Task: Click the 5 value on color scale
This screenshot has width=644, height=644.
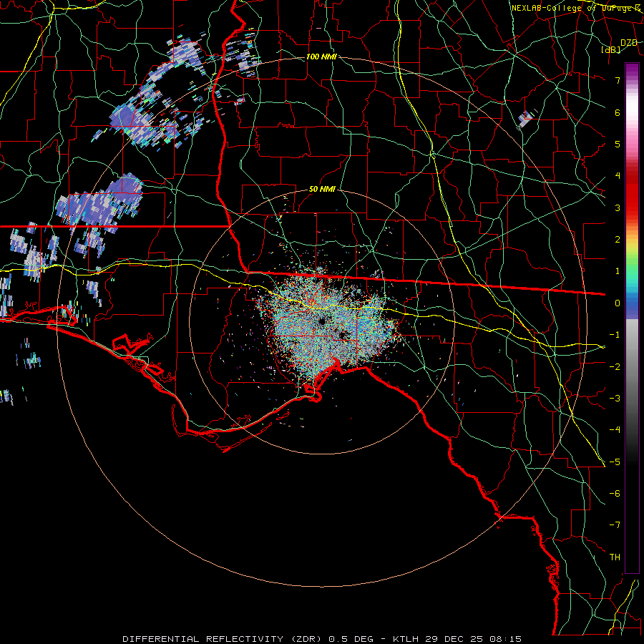Action: click(x=618, y=144)
